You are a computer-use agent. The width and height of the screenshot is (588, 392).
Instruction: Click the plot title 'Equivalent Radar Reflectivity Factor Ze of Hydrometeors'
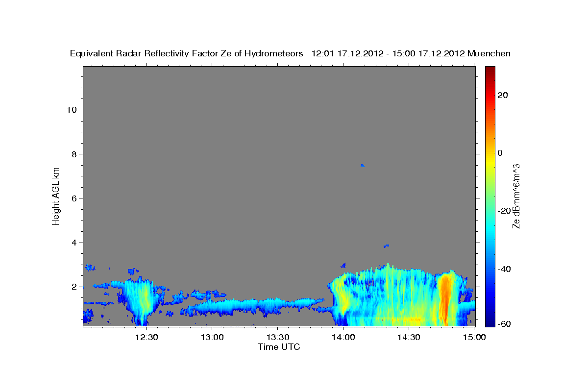tap(187, 54)
